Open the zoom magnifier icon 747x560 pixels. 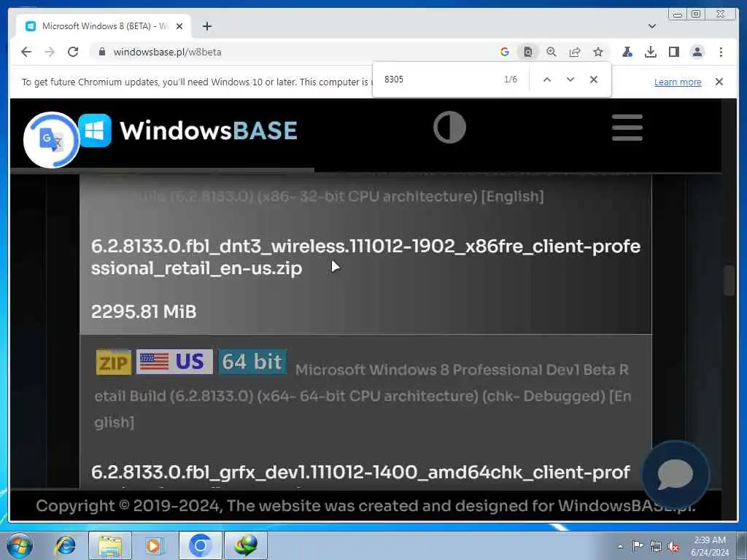tap(551, 52)
